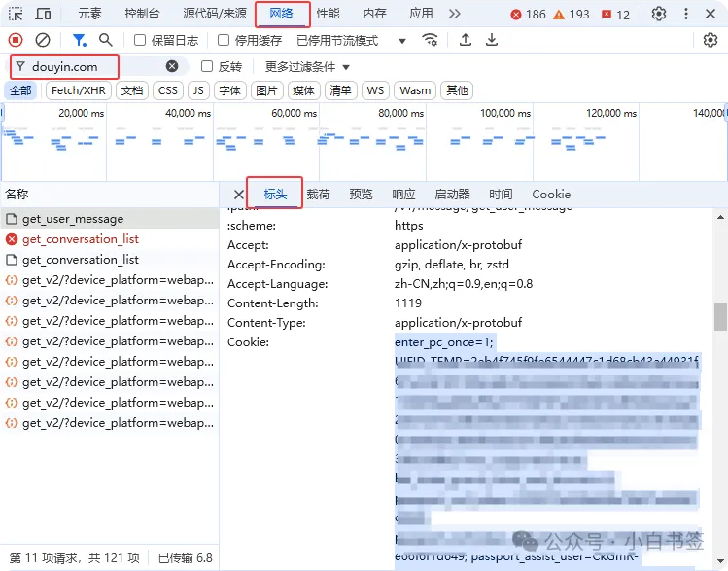Open network conditions wifi icon

(x=430, y=40)
